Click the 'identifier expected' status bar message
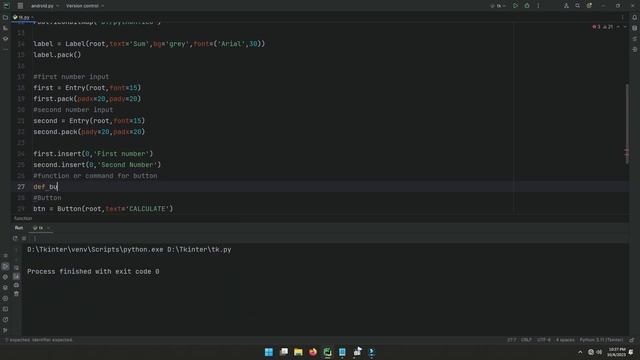The width and height of the screenshot is (640, 360). pyautogui.click(x=40, y=340)
